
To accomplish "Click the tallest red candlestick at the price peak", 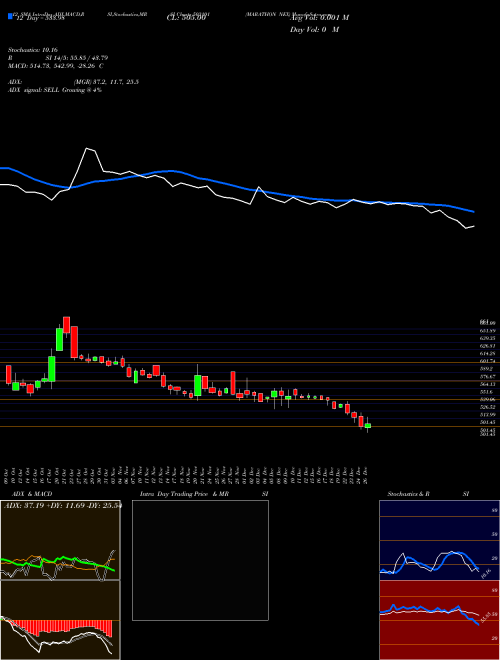I will pos(74,342).
